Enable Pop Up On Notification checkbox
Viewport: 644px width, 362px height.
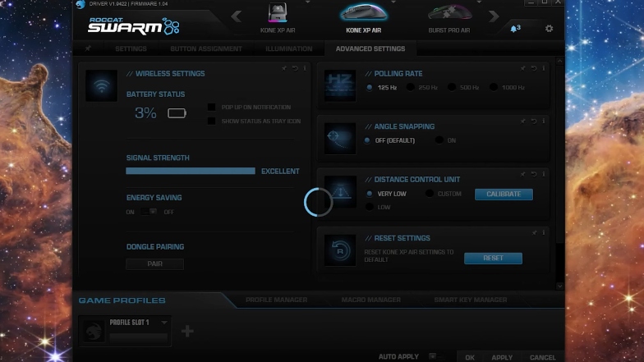click(x=212, y=107)
